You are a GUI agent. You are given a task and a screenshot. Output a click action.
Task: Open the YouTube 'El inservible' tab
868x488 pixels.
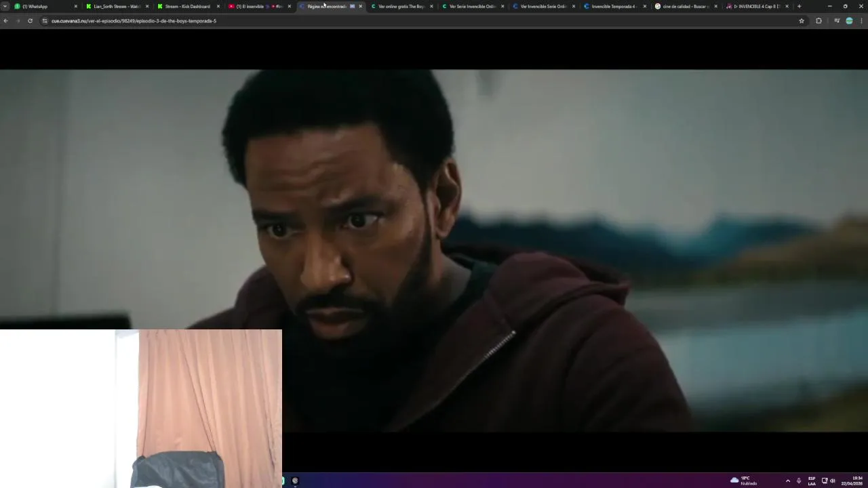[x=258, y=6]
